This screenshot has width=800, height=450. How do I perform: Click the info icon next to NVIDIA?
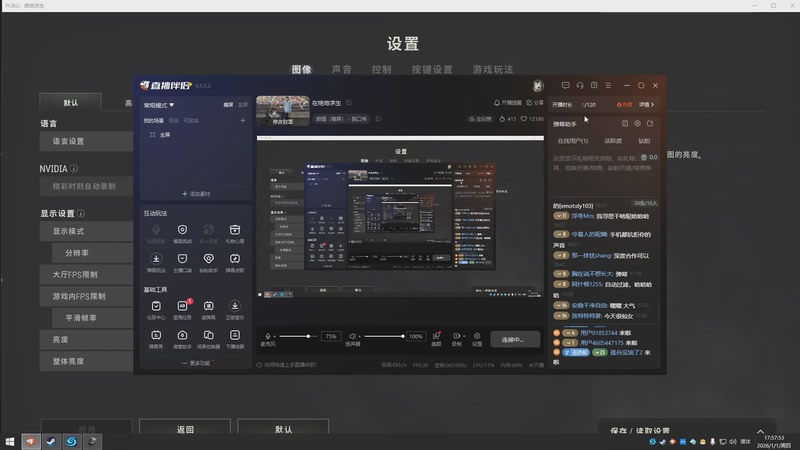tap(74, 168)
